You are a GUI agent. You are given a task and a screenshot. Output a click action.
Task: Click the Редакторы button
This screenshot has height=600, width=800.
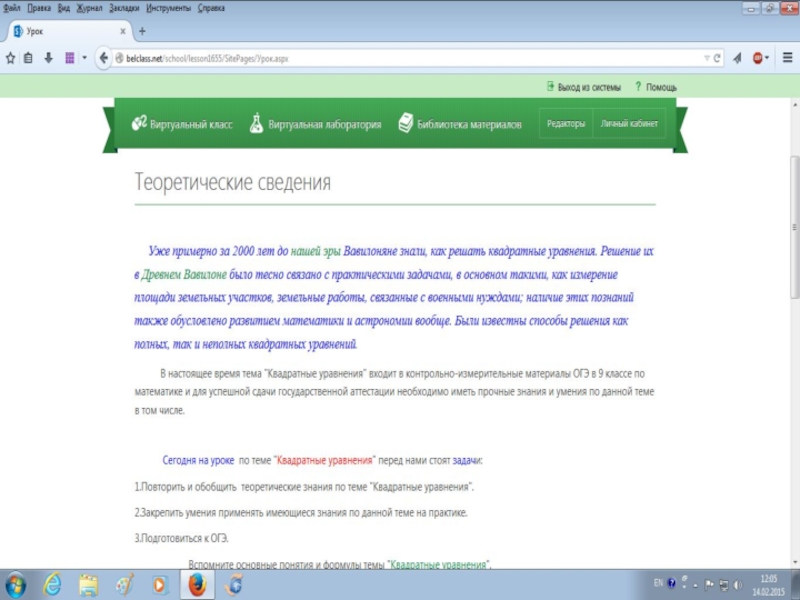566,125
